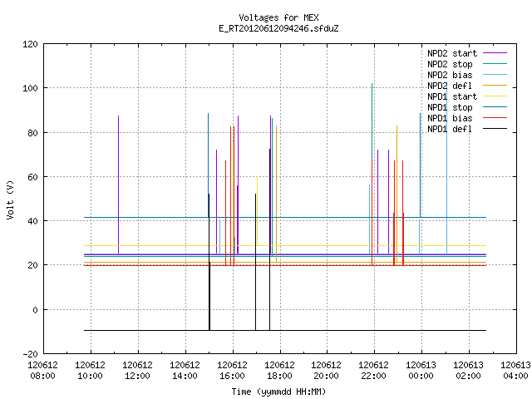Click the dark blue legend line for NPD1 stop
The width and height of the screenshot is (532, 399).
click(495, 107)
